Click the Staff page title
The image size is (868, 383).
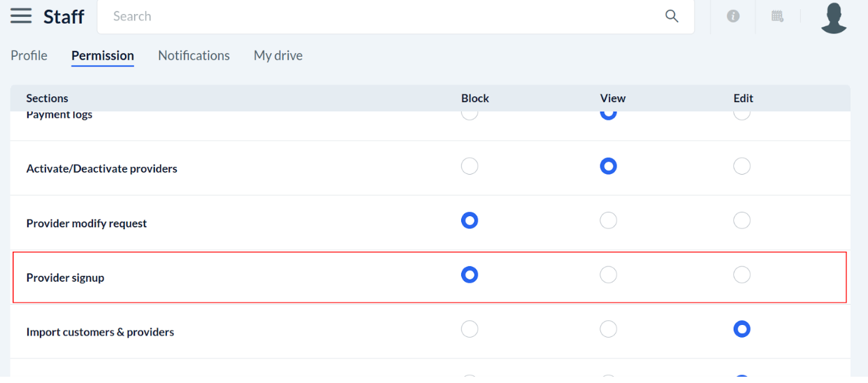(64, 17)
